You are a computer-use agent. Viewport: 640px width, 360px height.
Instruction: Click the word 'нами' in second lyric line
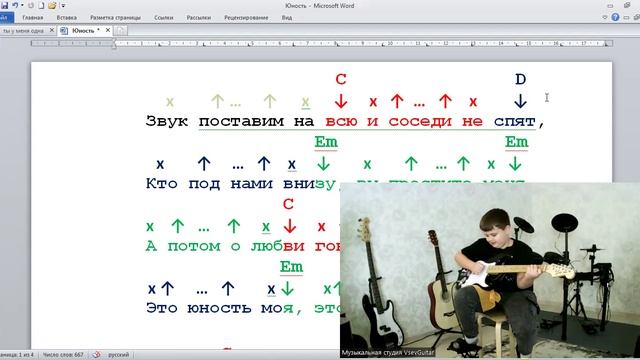tap(251, 184)
